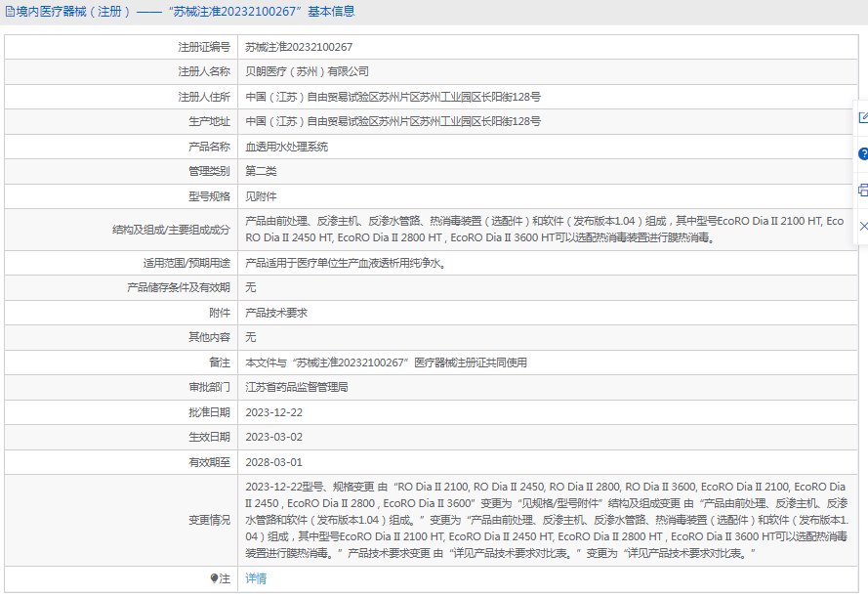The width and height of the screenshot is (868, 597).
Task: Click approval date 2023-12-22 in 批准日期 row
Action: click(x=274, y=412)
